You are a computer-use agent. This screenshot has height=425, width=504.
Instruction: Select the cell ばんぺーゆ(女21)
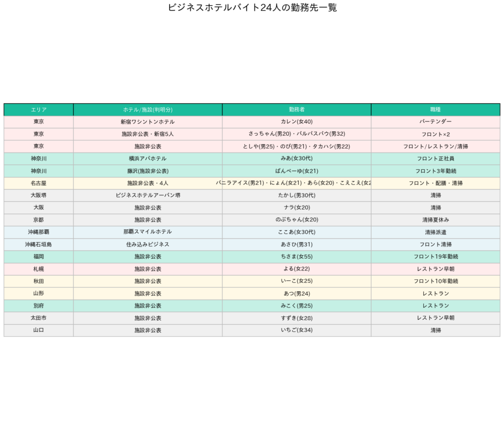(297, 171)
